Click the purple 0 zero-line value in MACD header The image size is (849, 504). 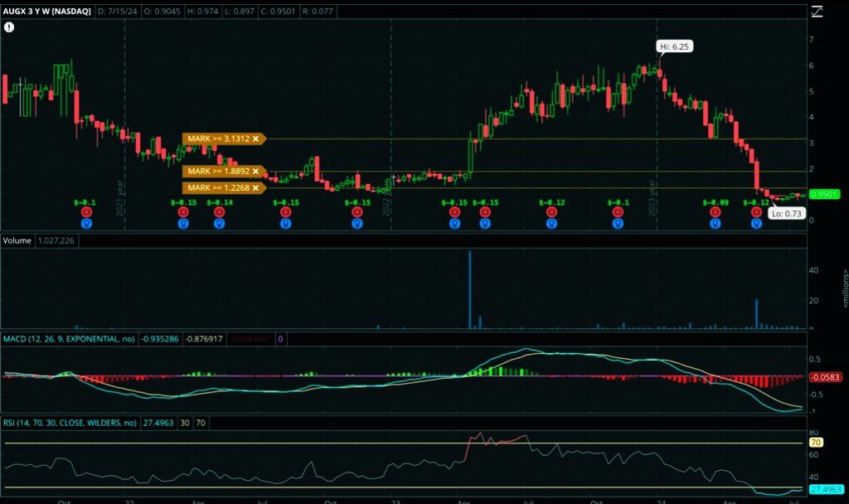click(x=280, y=339)
